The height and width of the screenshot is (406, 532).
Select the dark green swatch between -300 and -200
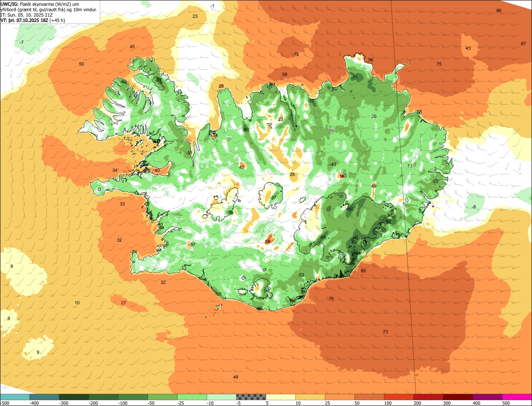click(74, 396)
